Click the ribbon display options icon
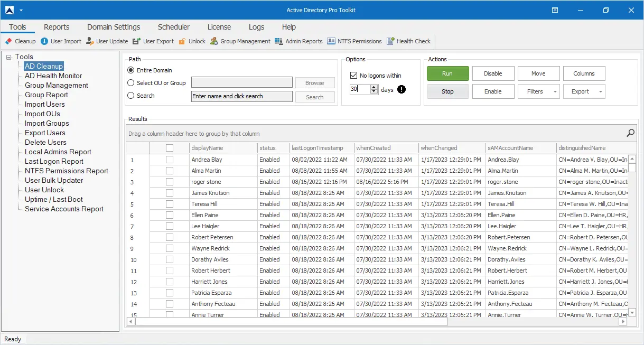 point(555,10)
